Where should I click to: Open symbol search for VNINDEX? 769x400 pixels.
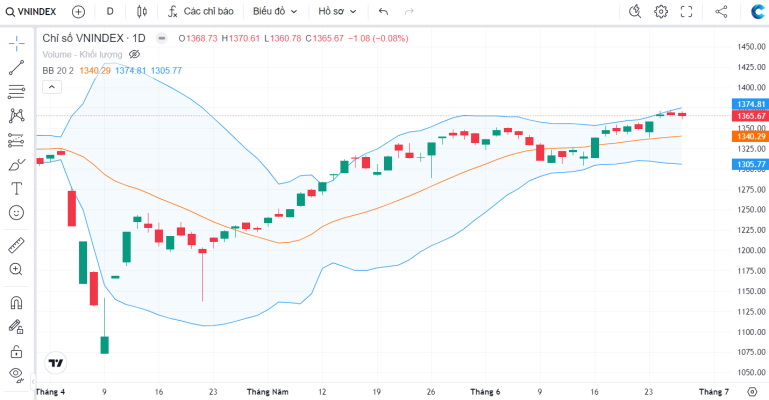31,11
